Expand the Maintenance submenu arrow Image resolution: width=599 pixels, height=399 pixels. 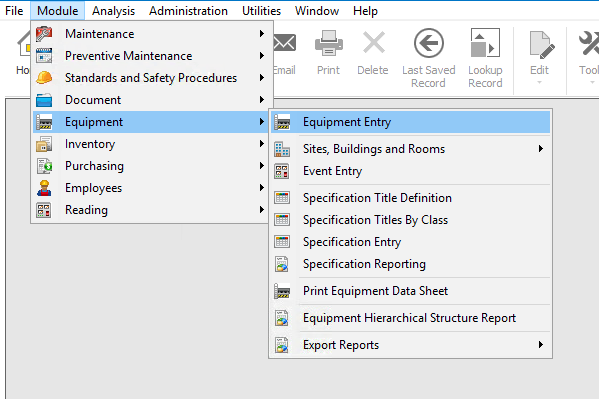point(262,34)
